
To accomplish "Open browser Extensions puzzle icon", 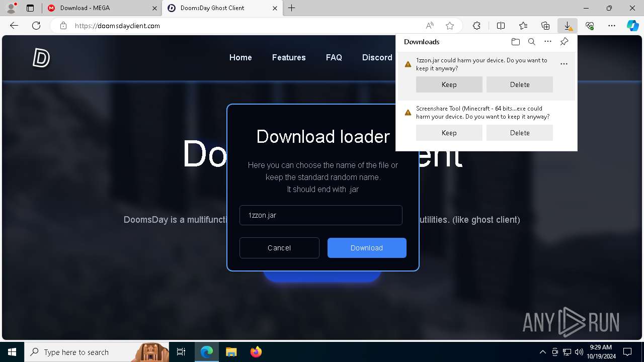I will tap(476, 26).
